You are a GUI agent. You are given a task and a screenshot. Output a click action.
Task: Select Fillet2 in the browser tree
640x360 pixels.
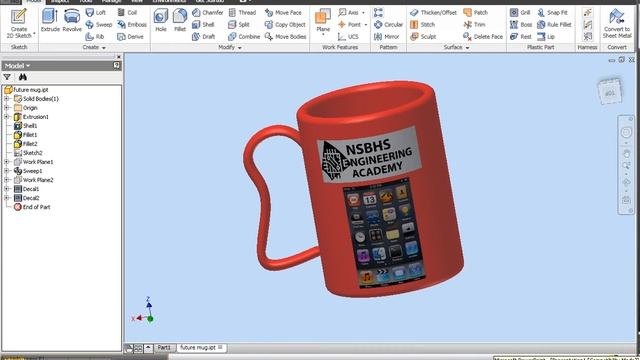(26, 144)
